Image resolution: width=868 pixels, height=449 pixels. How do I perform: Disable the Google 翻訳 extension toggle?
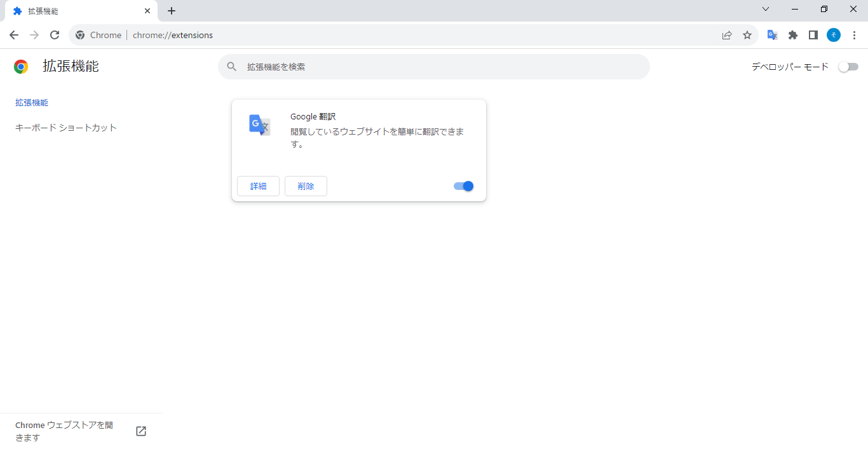pos(463,185)
